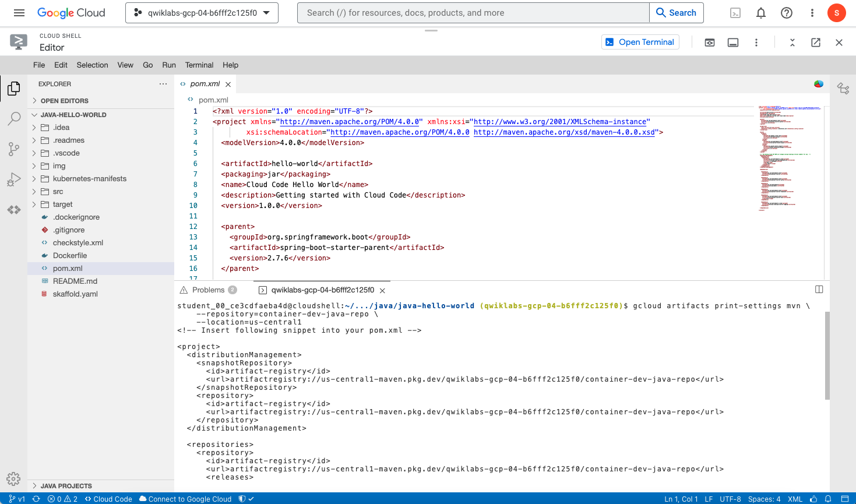
Task: Click the terminal vertical scrollbar
Action: click(827, 355)
